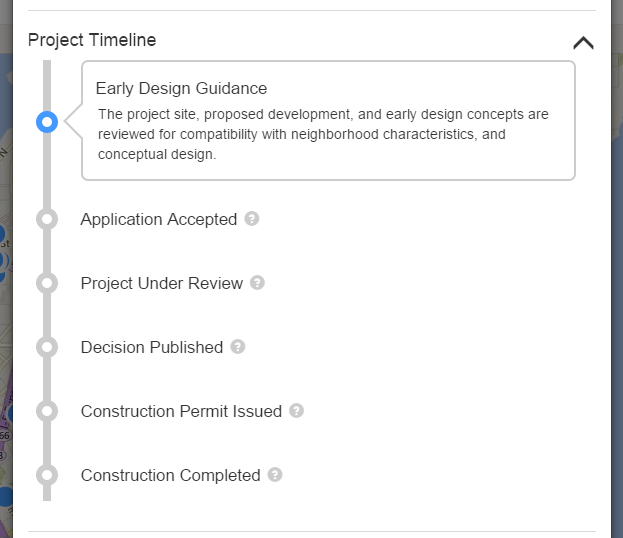The height and width of the screenshot is (538, 623).
Task: Click the Construction Permit Issued label
Action: (x=181, y=411)
